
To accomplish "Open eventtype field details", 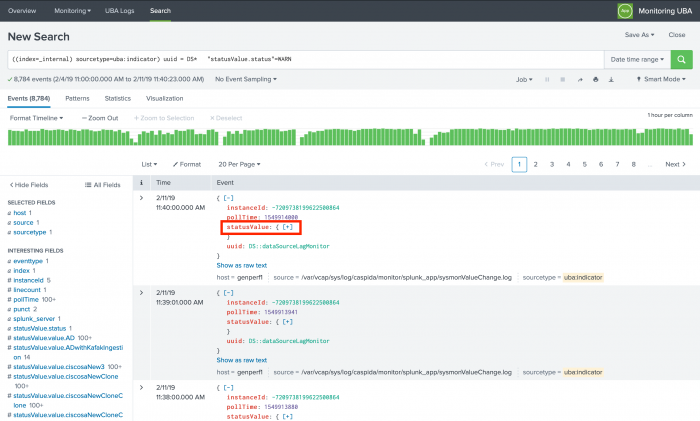I will (x=28, y=261).
